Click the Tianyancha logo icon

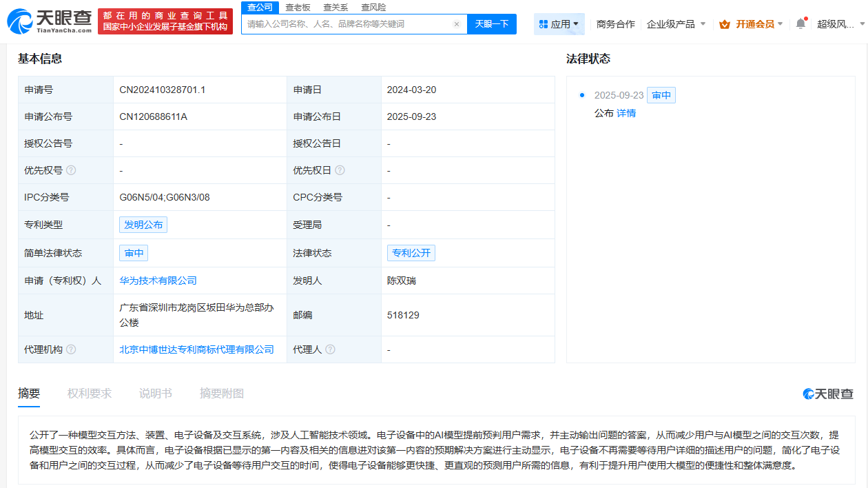point(21,20)
